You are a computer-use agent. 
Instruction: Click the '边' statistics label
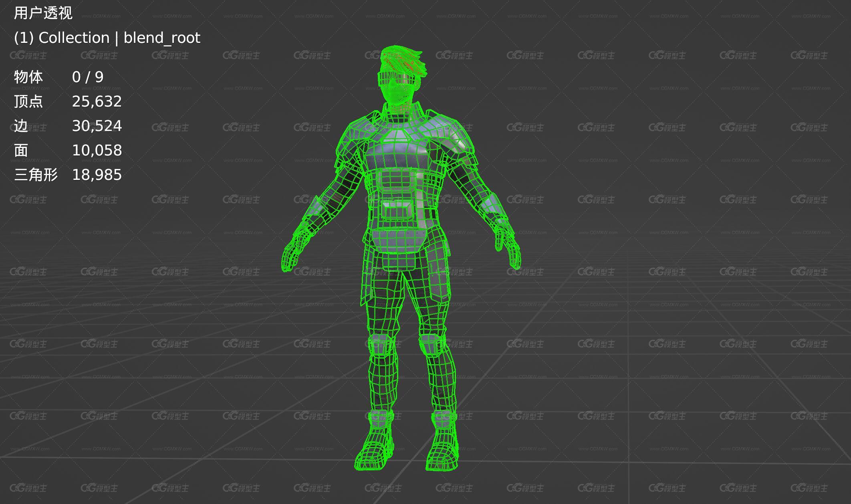[21, 126]
